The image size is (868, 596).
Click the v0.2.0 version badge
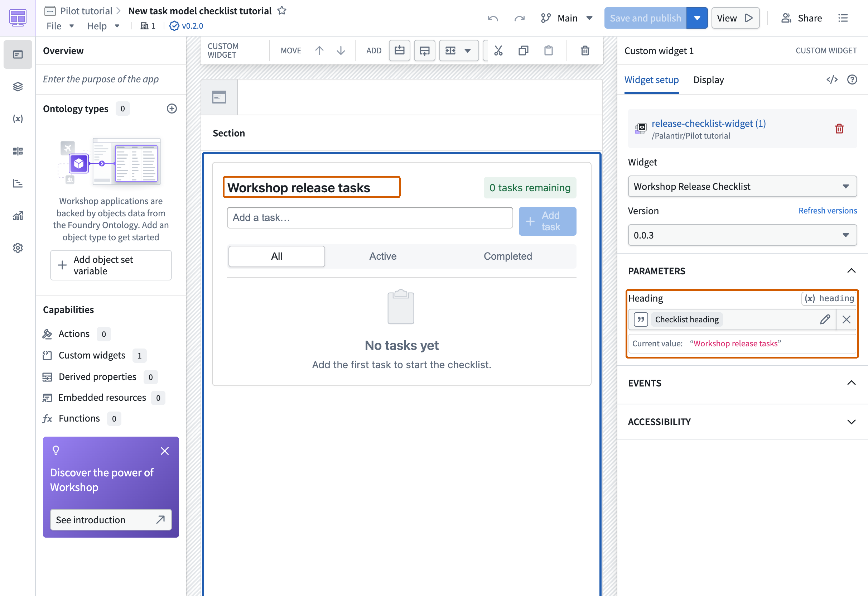pyautogui.click(x=186, y=26)
